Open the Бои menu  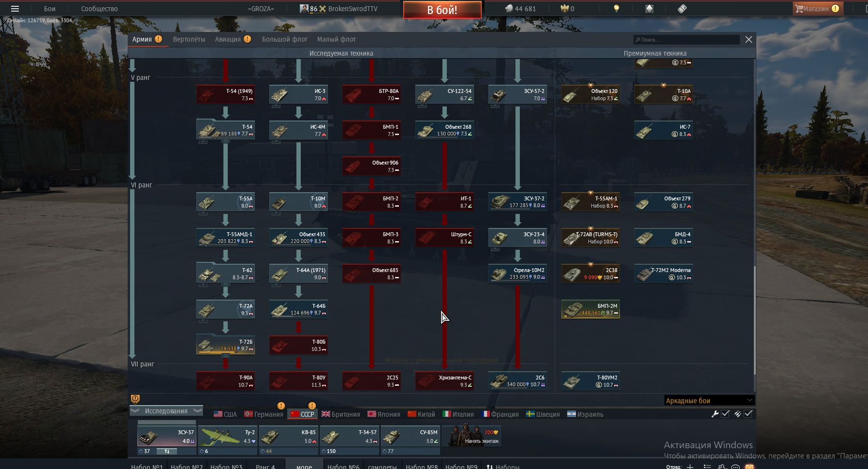[x=50, y=9]
